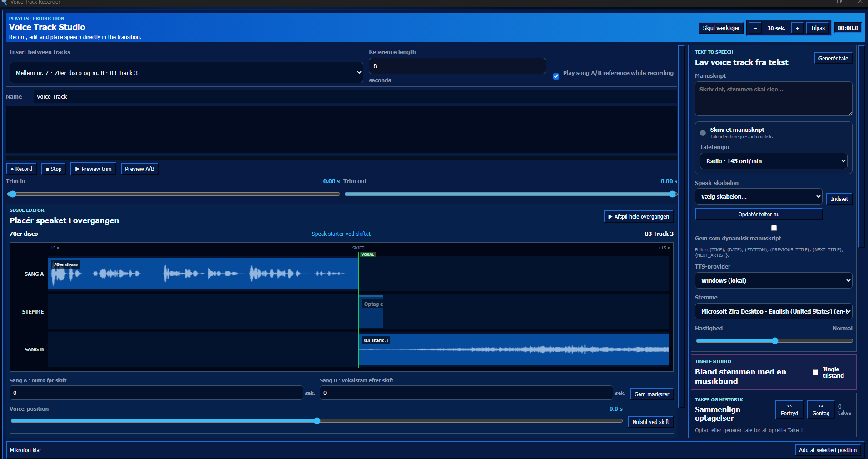Screen dimensions: 868x459
Task: Open the Insert between tracks dropdown
Action: click(x=186, y=73)
